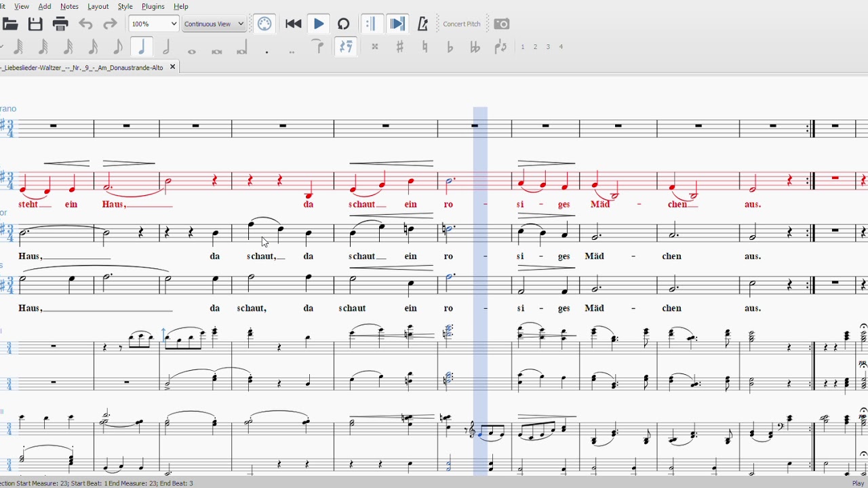Screen dimensions: 868x488
Task: Apply double flat accidental
Action: [x=475, y=47]
